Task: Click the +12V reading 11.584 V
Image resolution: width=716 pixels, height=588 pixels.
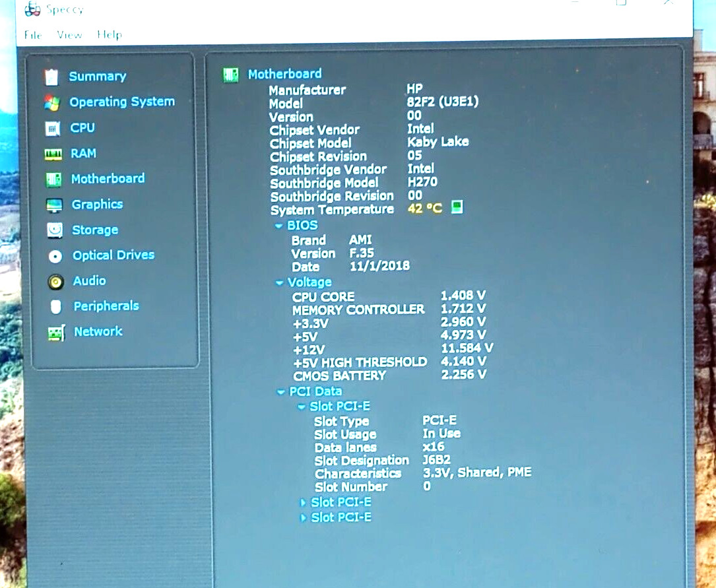Action: pyautogui.click(x=467, y=348)
